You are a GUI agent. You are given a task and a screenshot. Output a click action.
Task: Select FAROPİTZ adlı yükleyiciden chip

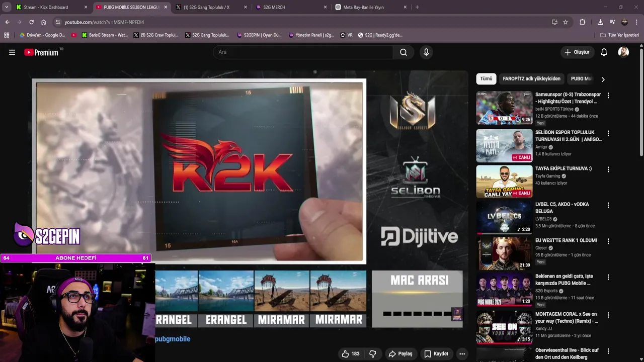(531, 79)
